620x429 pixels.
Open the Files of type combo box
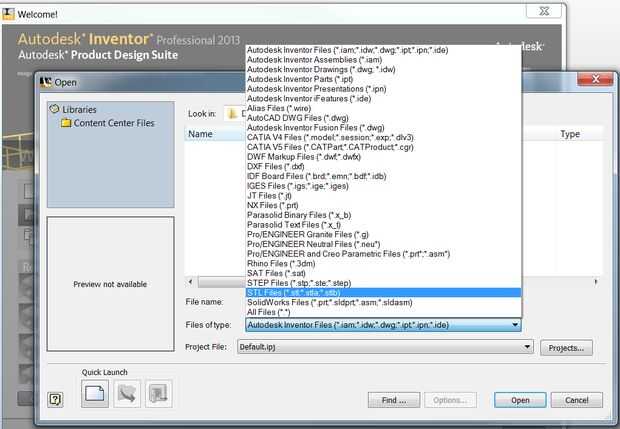click(x=383, y=325)
